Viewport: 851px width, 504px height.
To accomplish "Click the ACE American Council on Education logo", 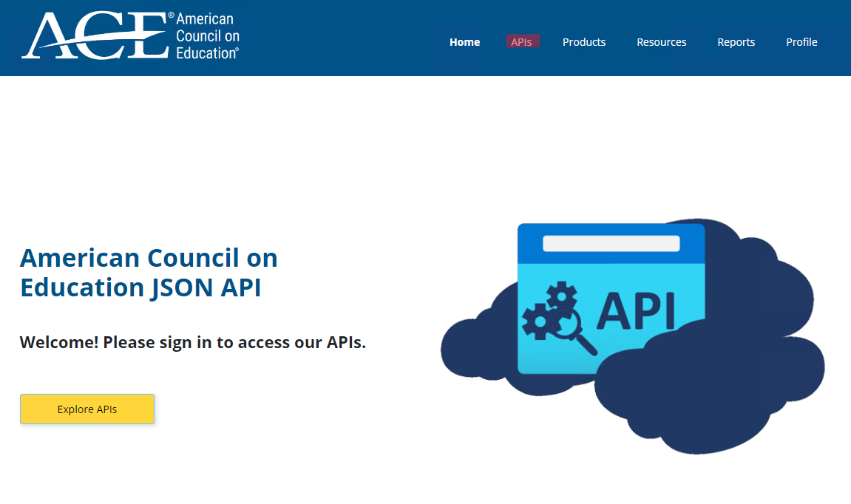I will (130, 35).
